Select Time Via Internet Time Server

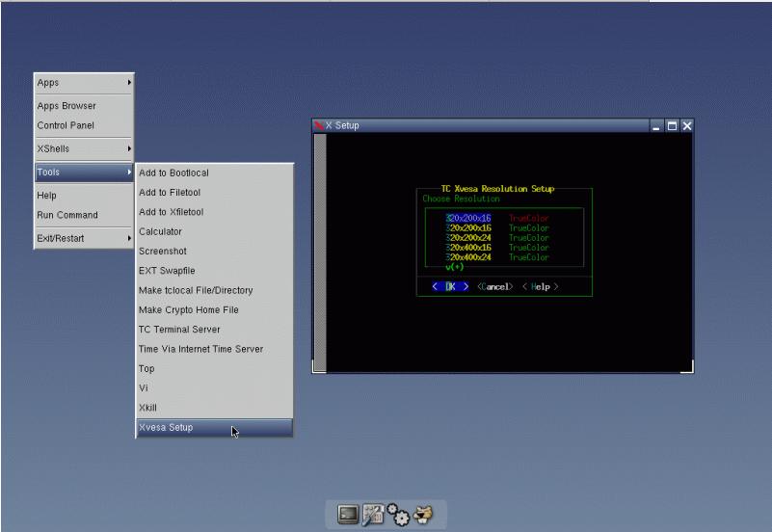(214, 349)
